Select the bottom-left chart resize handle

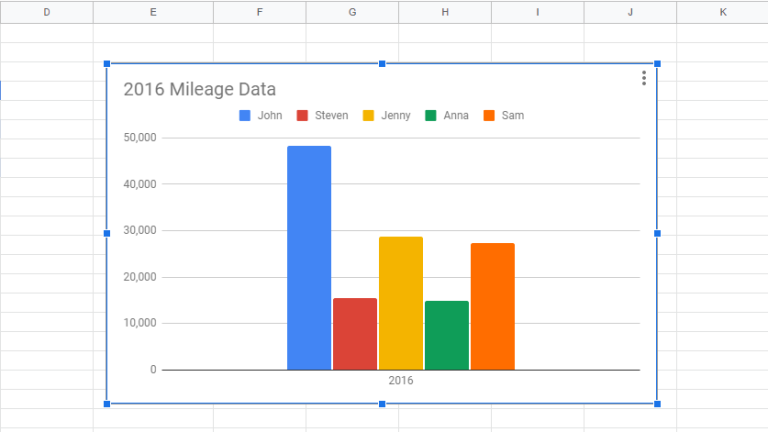pyautogui.click(x=107, y=404)
